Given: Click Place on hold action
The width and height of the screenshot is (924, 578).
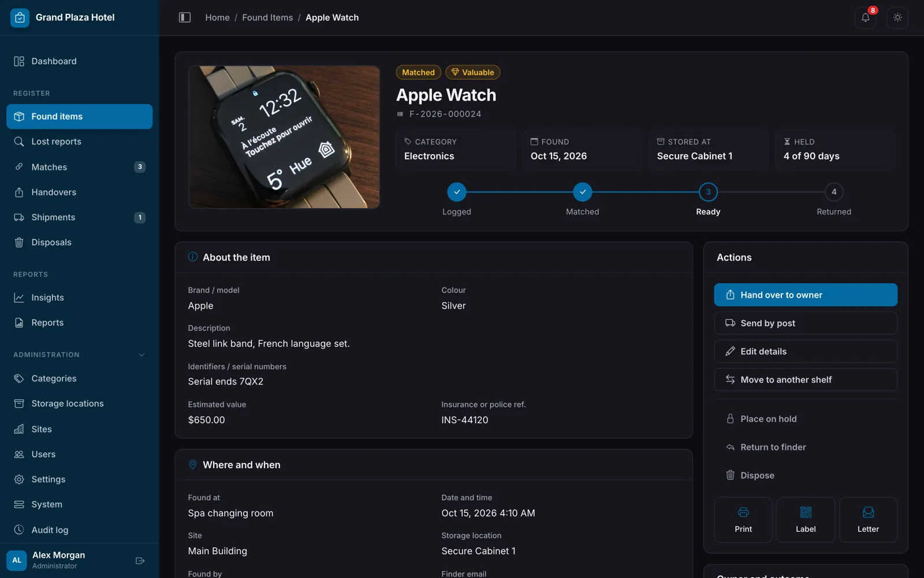Looking at the screenshot, I should 806,419.
